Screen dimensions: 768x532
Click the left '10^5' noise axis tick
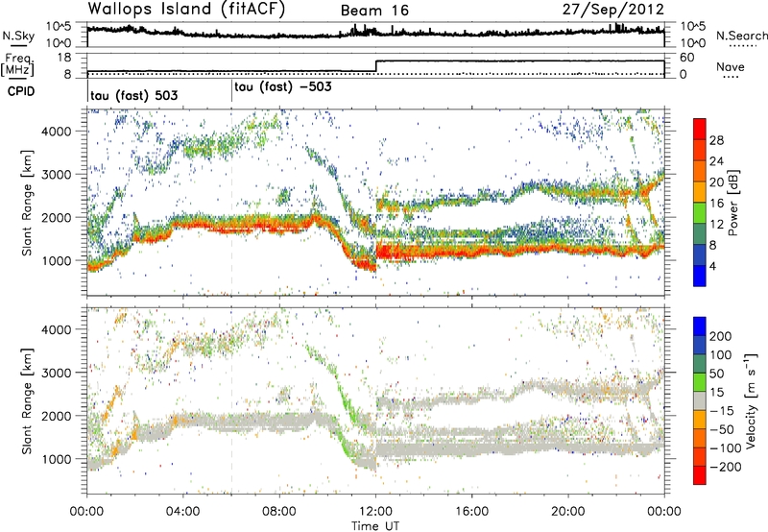click(59, 27)
